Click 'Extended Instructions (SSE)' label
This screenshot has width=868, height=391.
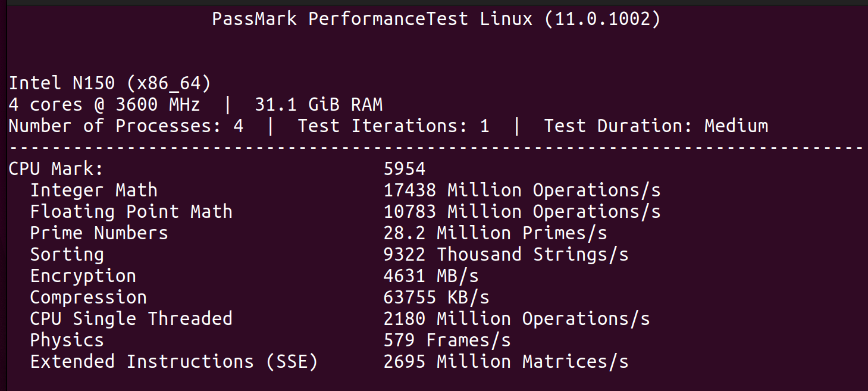click(x=174, y=362)
